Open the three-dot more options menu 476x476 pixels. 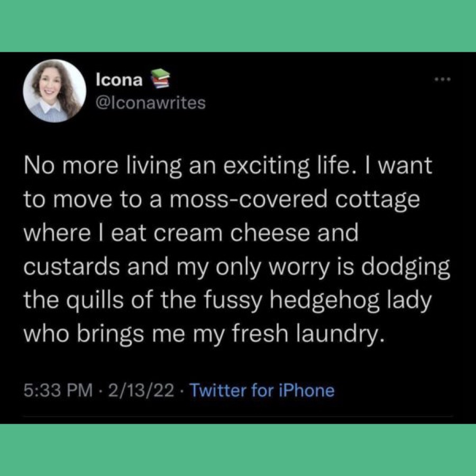point(443,79)
